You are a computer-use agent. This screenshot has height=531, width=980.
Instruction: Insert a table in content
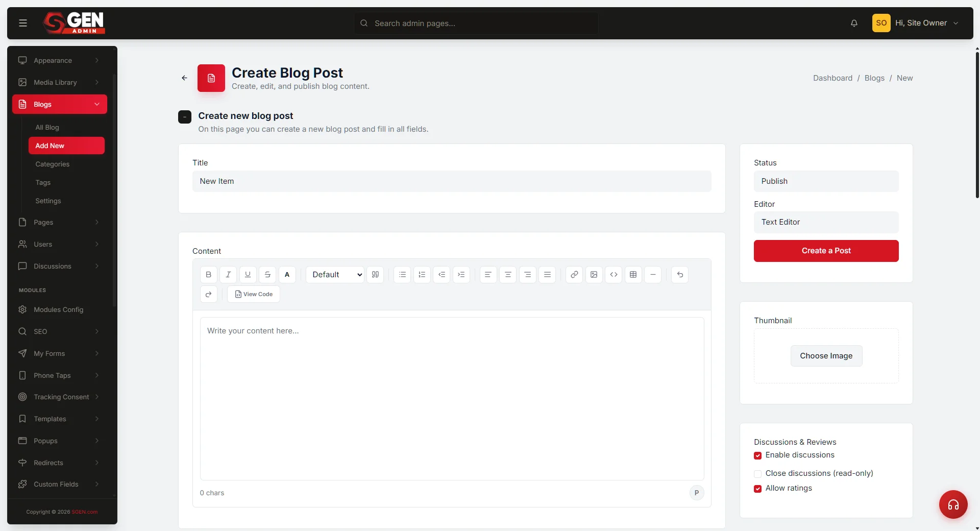click(633, 275)
